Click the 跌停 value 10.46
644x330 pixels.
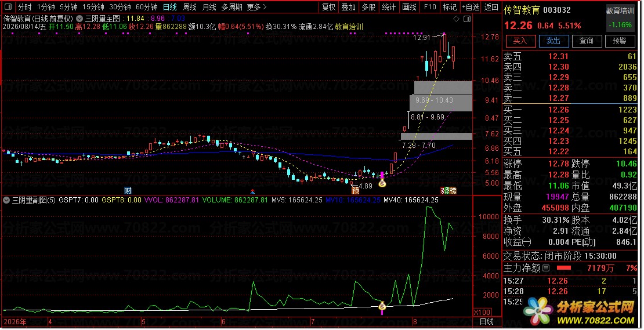[627, 164]
